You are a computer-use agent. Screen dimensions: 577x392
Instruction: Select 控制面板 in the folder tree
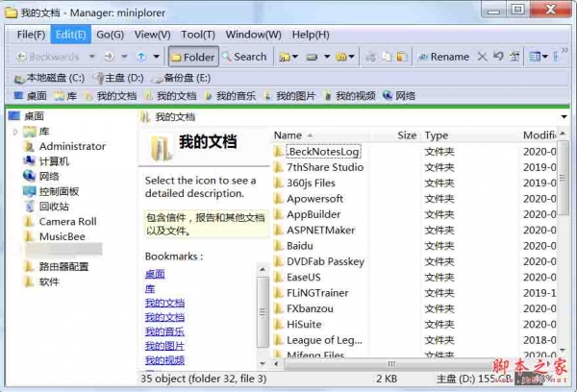(59, 191)
